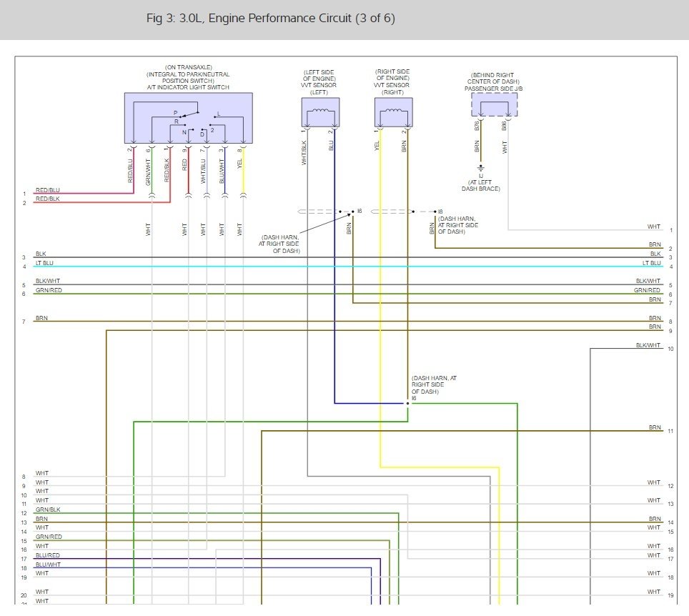Click the BLK/WHT label at right row 10
Image resolution: width=689 pixels, height=616 pixels.
point(648,345)
